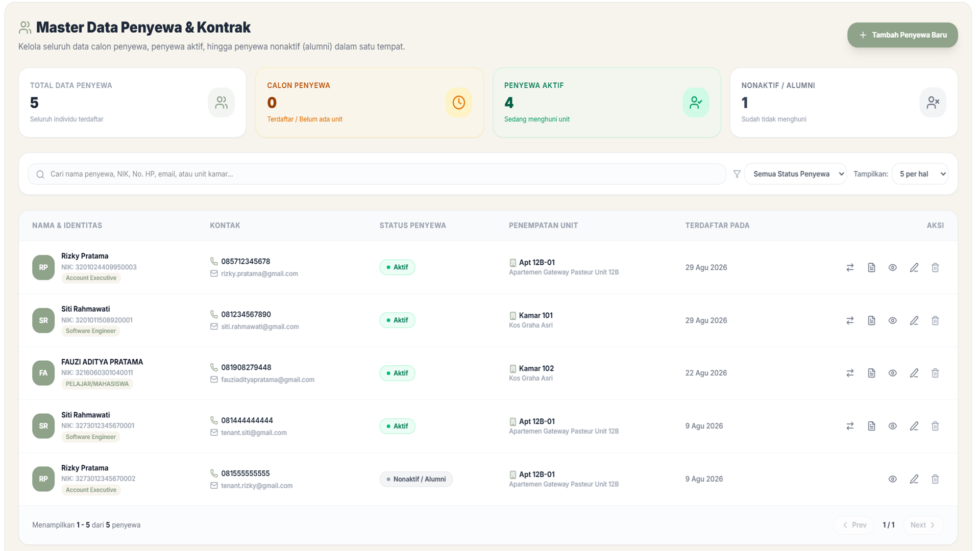Click the user-x icon in Nonaktif / Alumni card
This screenshot has height=551, width=980.
point(933,103)
